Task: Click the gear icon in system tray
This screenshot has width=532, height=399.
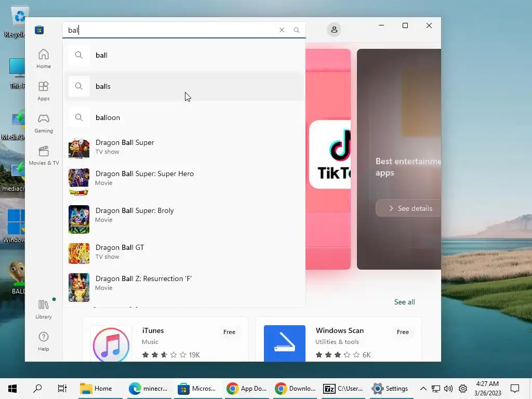Action: (x=463, y=389)
